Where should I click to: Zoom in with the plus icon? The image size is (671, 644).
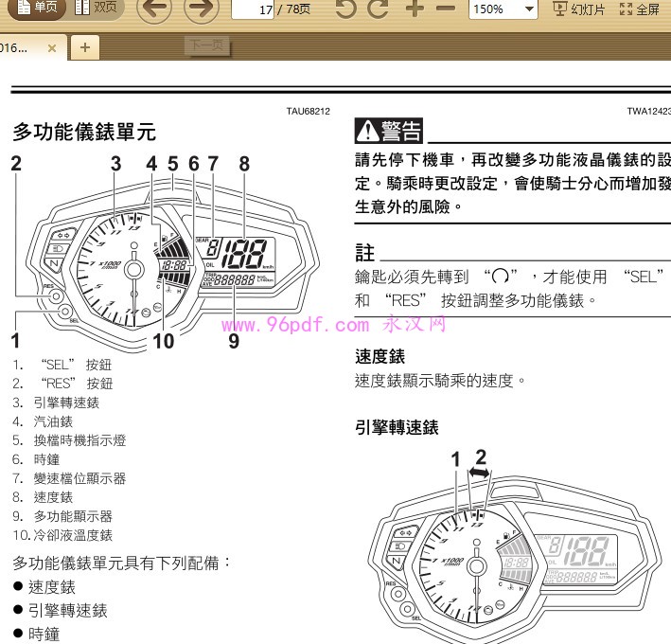pos(414,9)
